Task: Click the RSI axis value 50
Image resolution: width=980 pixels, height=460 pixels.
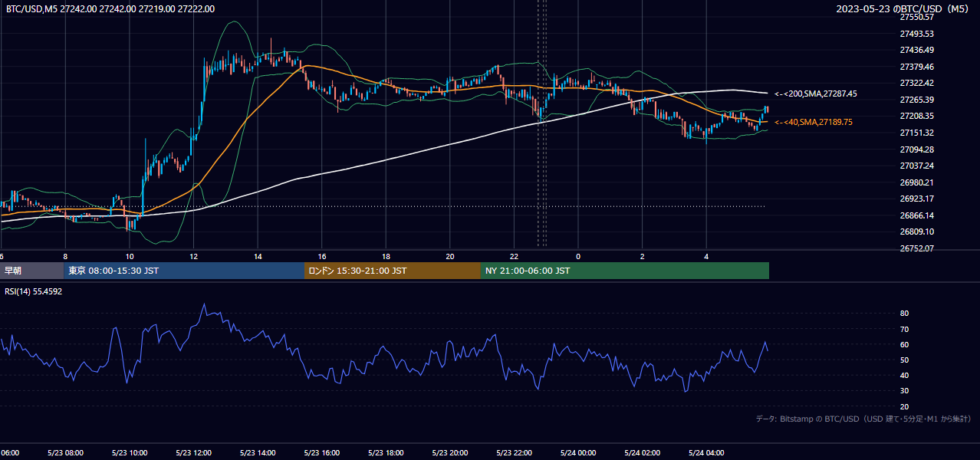Action: [x=904, y=360]
